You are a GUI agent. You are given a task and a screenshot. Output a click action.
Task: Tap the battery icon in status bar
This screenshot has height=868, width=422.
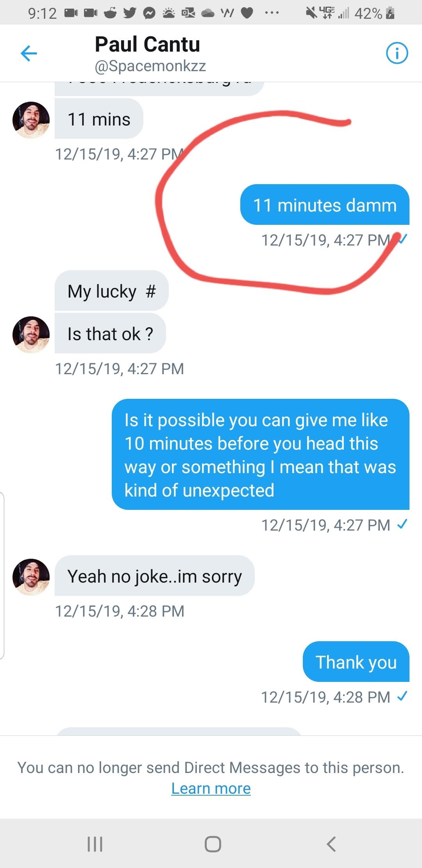click(x=390, y=13)
